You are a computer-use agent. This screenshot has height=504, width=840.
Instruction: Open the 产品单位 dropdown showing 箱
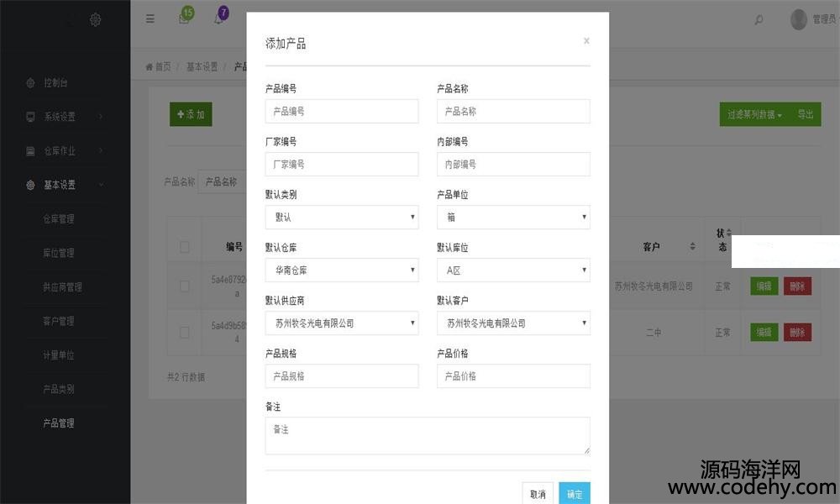(x=513, y=218)
